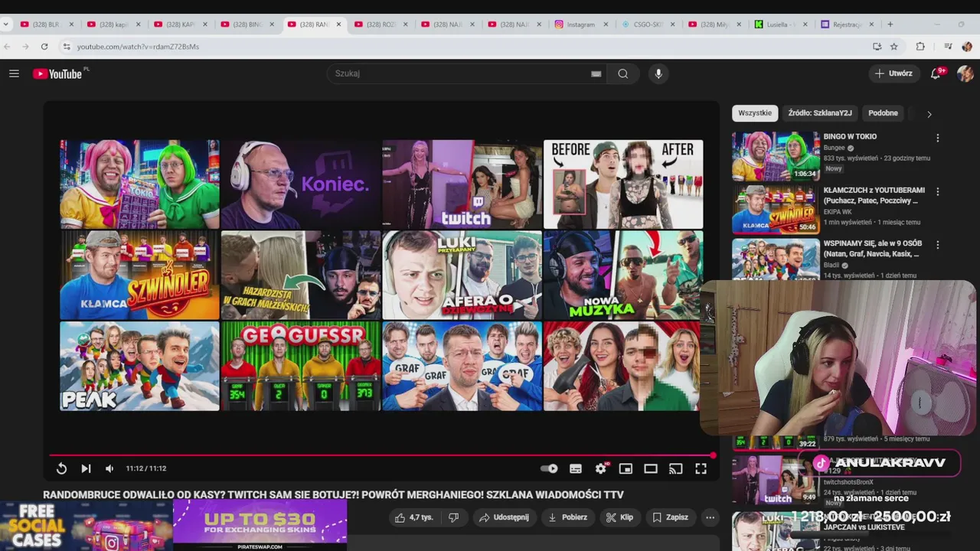
Task: Click the Utwórz create button
Action: 893,73
